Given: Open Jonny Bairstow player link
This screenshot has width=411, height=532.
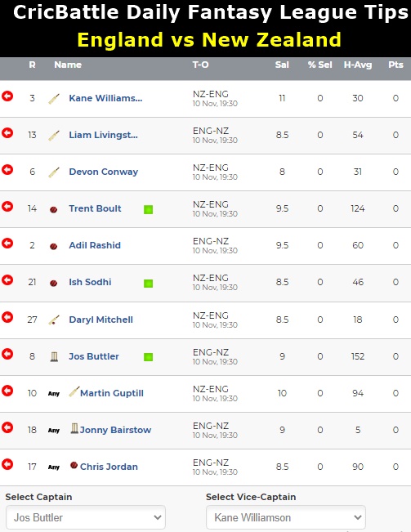Looking at the screenshot, I should coord(115,430).
